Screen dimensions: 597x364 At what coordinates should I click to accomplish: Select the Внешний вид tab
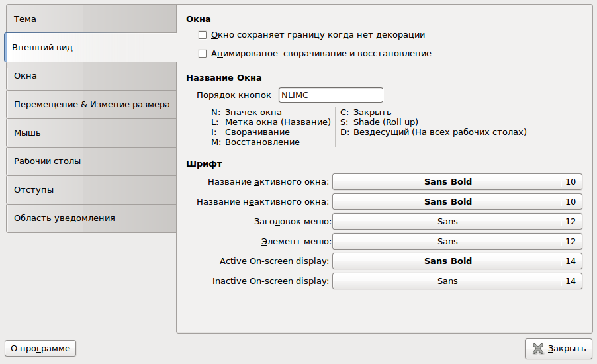pyautogui.click(x=91, y=48)
